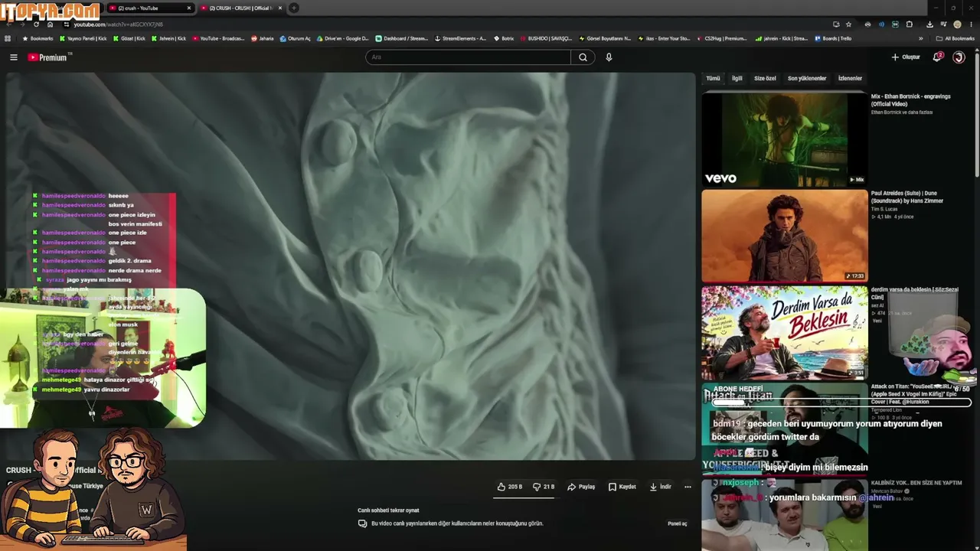Open the Botrix bookmark

click(x=504, y=38)
